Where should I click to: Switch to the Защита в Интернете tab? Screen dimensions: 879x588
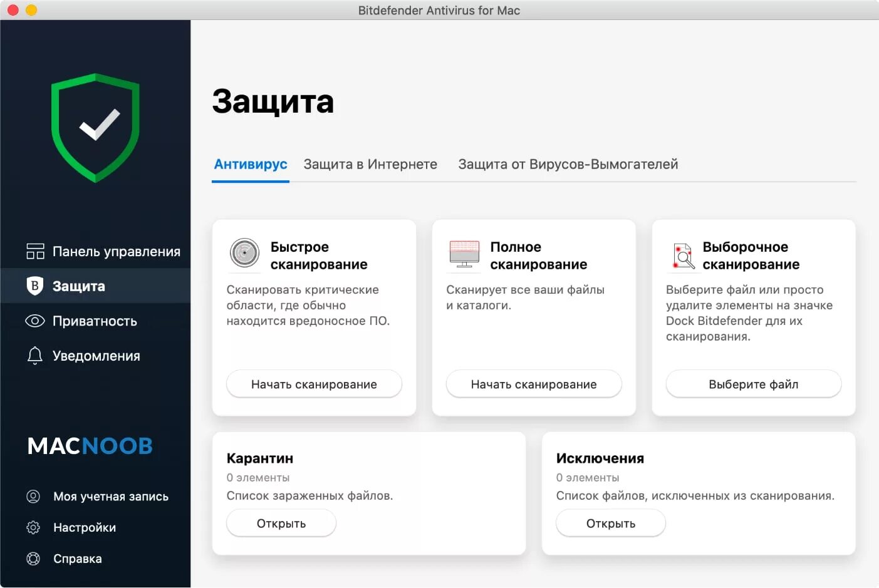click(370, 164)
